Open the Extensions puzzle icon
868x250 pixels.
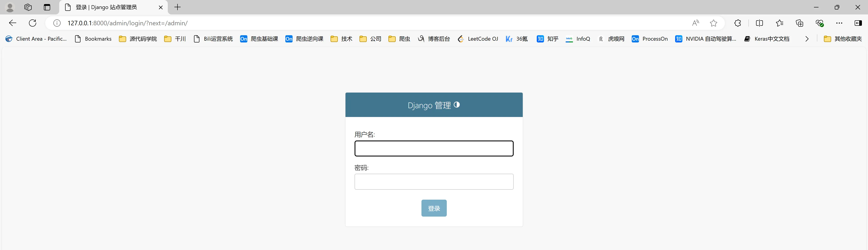coord(738,23)
